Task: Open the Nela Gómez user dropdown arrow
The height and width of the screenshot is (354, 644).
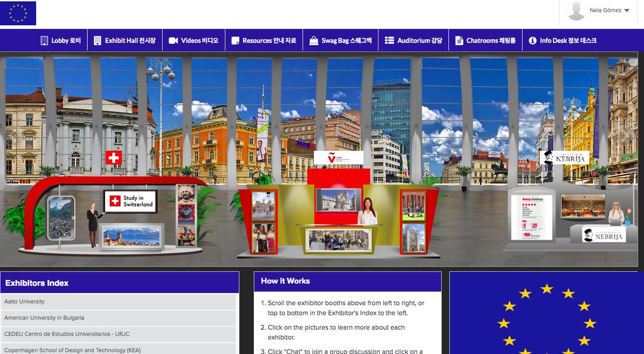Action: (627, 11)
